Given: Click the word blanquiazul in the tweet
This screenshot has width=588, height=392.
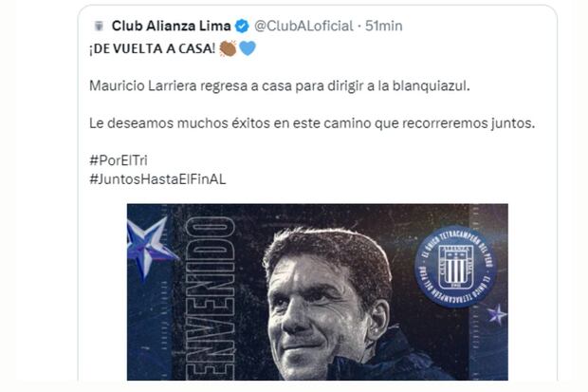Looking at the screenshot, I should click(x=431, y=86).
